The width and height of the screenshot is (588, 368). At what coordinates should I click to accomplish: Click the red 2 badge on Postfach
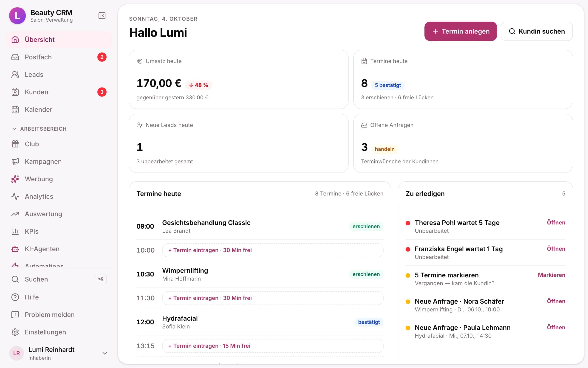102,57
